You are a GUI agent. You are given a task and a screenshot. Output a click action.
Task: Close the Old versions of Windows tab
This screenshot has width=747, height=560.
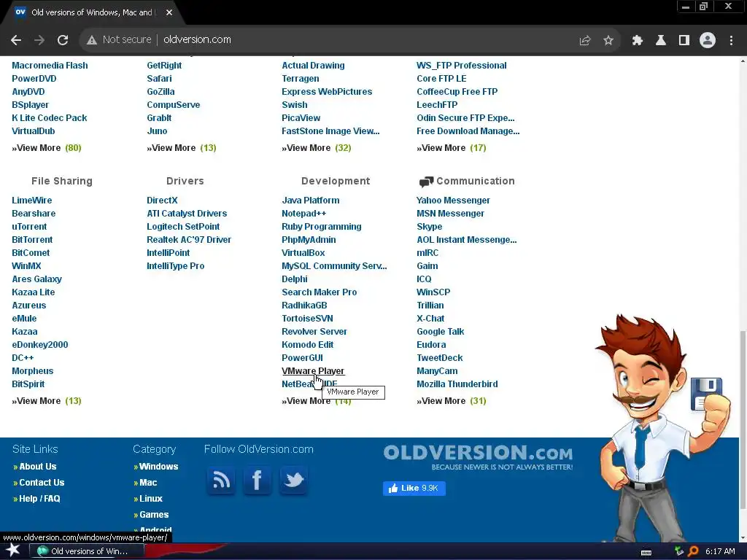[169, 12]
